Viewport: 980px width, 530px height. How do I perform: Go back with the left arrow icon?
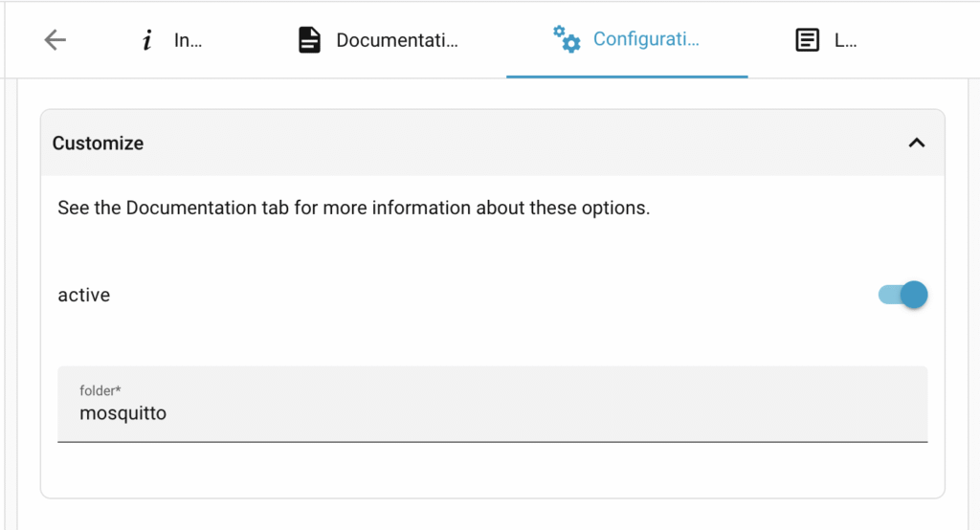coord(56,40)
